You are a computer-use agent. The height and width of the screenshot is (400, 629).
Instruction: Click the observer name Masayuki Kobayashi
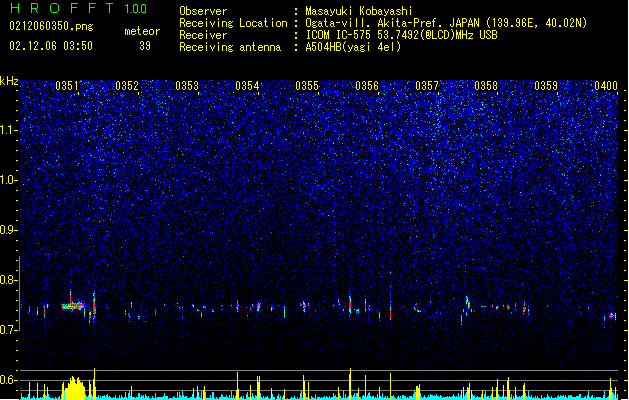coord(359,11)
